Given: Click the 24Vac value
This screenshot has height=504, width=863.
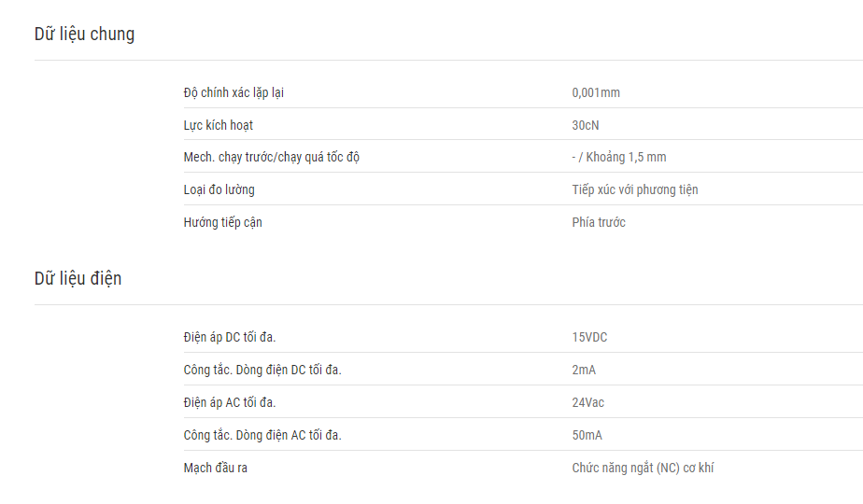Looking at the screenshot, I should coord(587,402).
